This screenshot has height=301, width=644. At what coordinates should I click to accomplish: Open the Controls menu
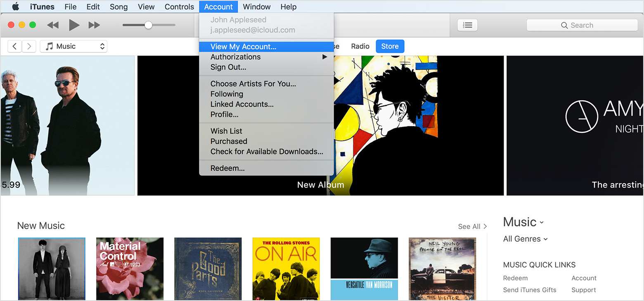(179, 7)
